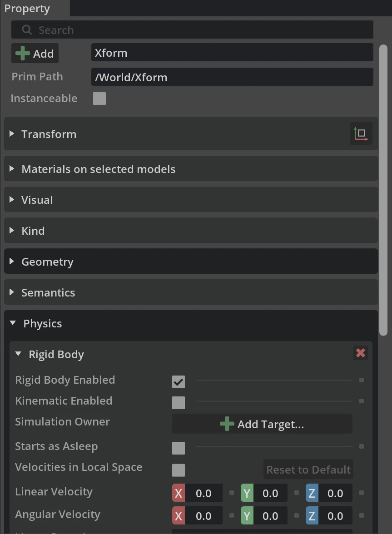This screenshot has width=392, height=534.
Task: Toggle Starts as Asleep checkbox
Action: (179, 448)
